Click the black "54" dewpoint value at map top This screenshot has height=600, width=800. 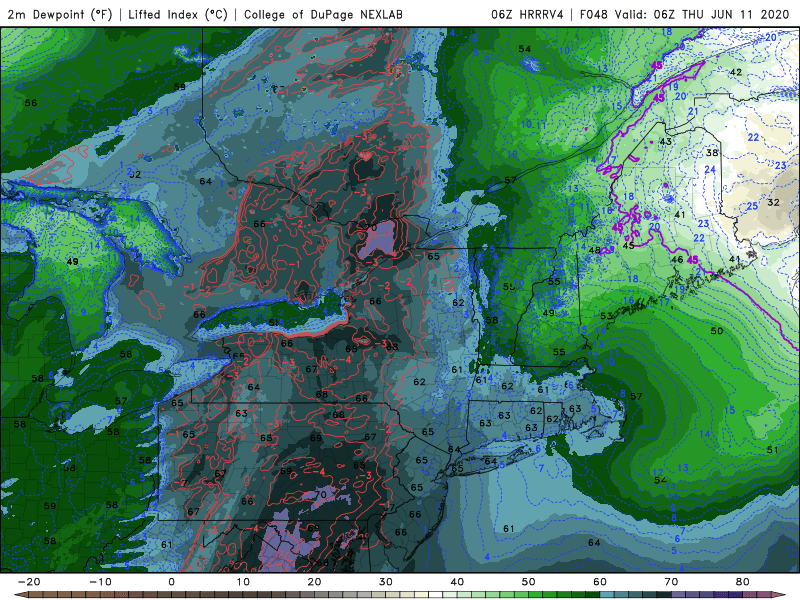click(524, 49)
